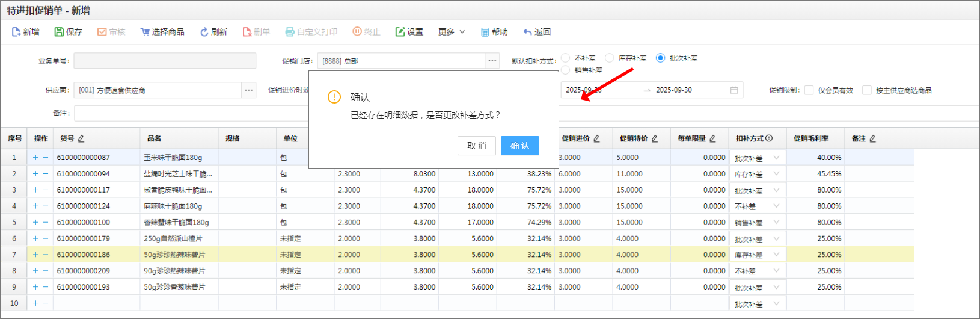Check 按主供应商选商品 checkbox
This screenshot has width=980, height=319.
(867, 90)
